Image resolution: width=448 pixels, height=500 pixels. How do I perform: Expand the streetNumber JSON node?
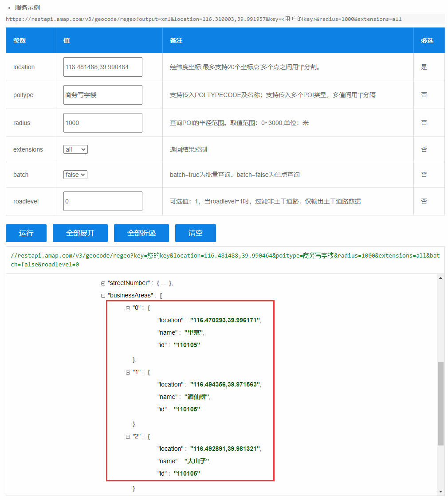click(x=102, y=283)
